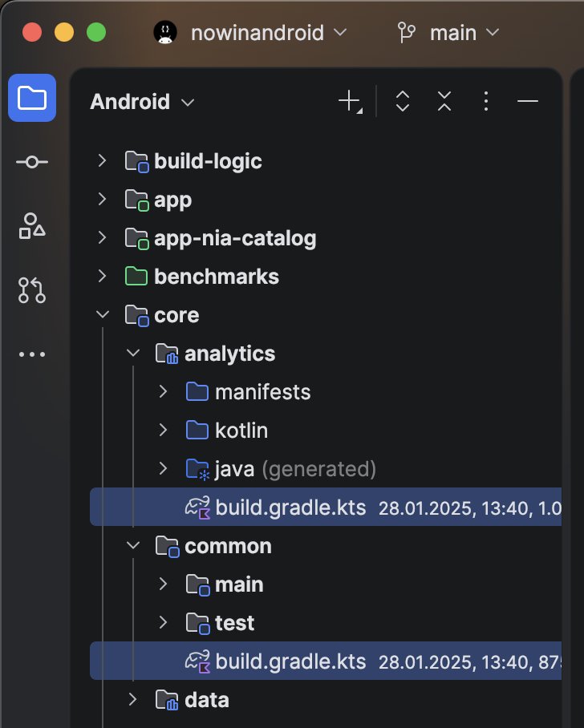Screen dimensions: 584x728
Task: Collapse the analytics node chevron
Action: (133, 354)
